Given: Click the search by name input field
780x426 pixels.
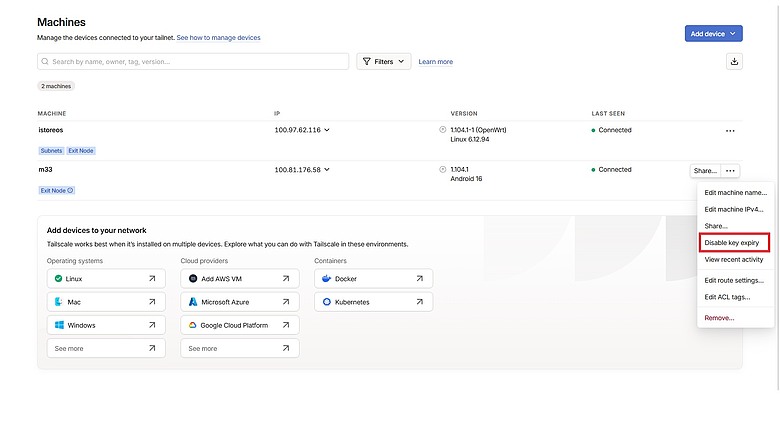Looking at the screenshot, I should 193,62.
